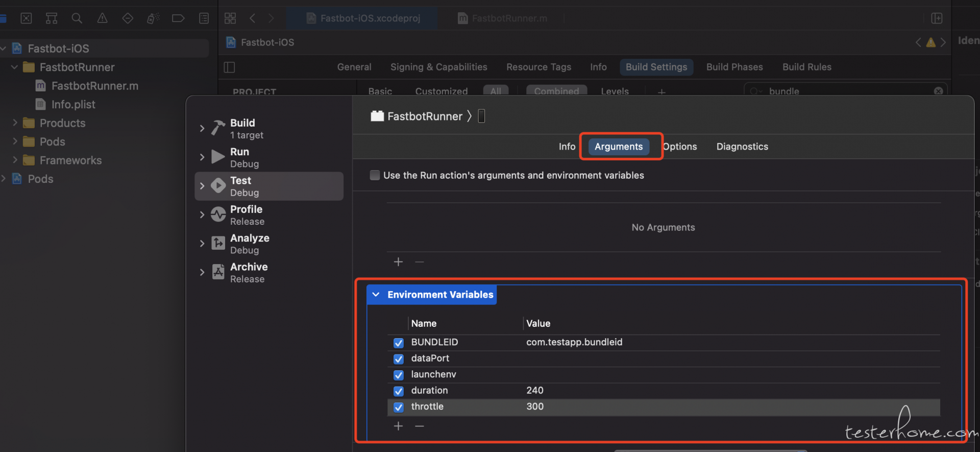Expand the Profile scheme action
Screen dimensions: 980x452
202,215
